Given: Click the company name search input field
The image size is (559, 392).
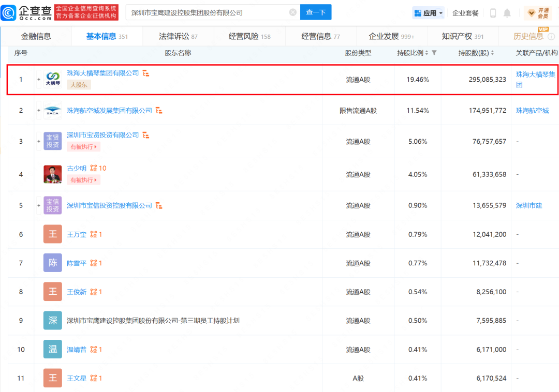Looking at the screenshot, I should tap(207, 12).
